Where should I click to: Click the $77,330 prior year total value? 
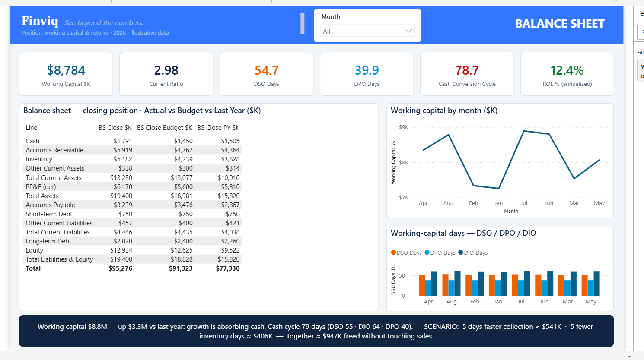tap(228, 268)
